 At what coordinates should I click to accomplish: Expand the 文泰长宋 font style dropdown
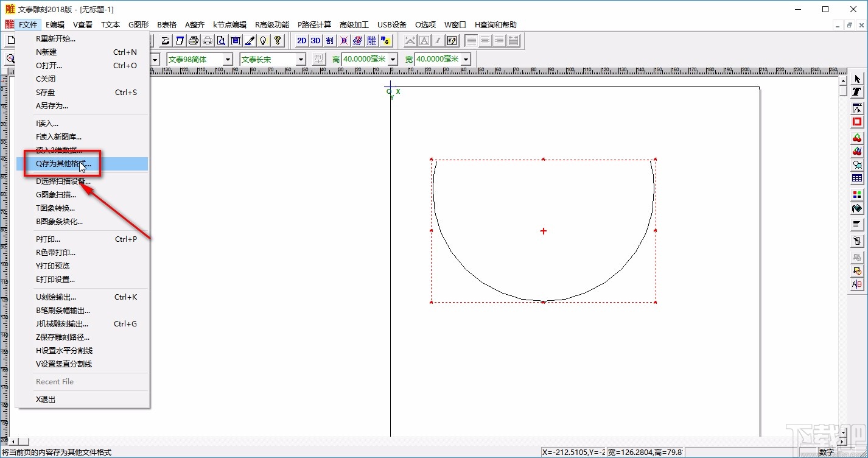click(x=300, y=59)
